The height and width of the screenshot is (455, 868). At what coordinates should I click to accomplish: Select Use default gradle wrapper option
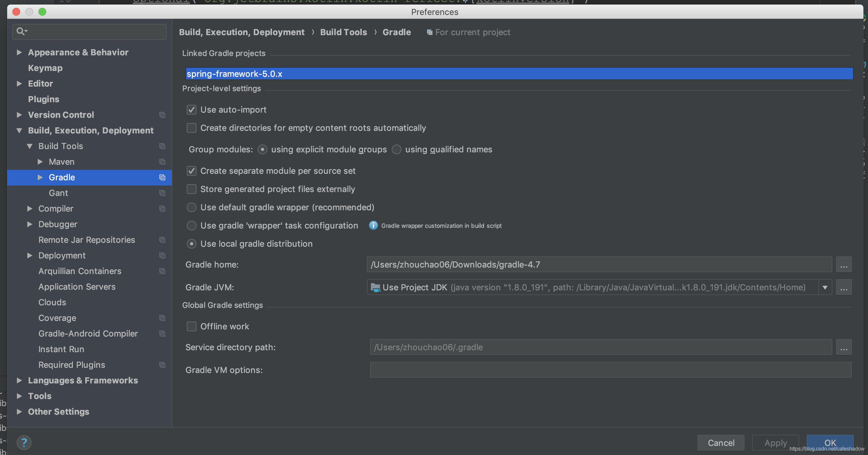tap(191, 207)
